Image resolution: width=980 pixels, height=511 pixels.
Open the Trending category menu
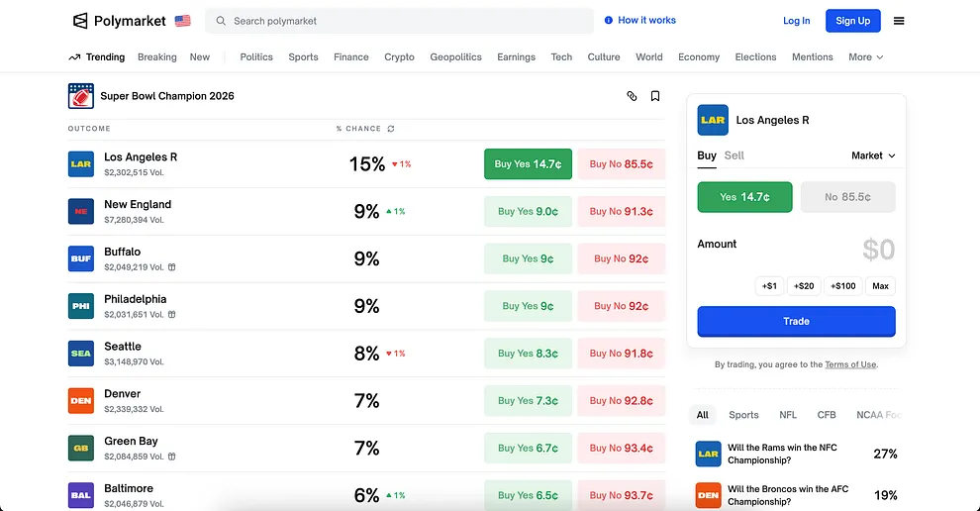[x=97, y=57]
